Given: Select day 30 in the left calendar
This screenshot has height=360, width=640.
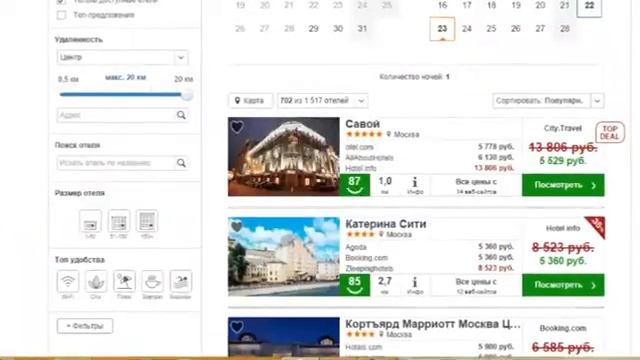Looking at the screenshot, I should (338, 29).
